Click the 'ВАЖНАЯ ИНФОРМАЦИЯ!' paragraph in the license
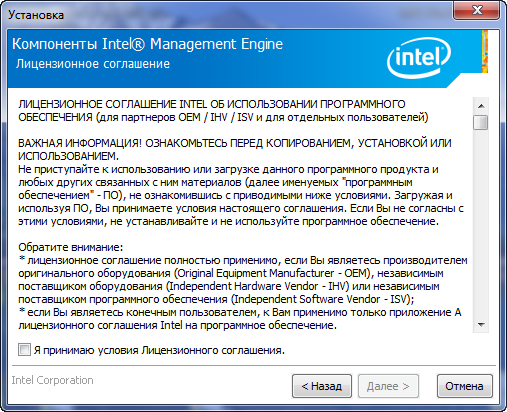Screen dimensions: 507x412 pyautogui.click(x=235, y=150)
